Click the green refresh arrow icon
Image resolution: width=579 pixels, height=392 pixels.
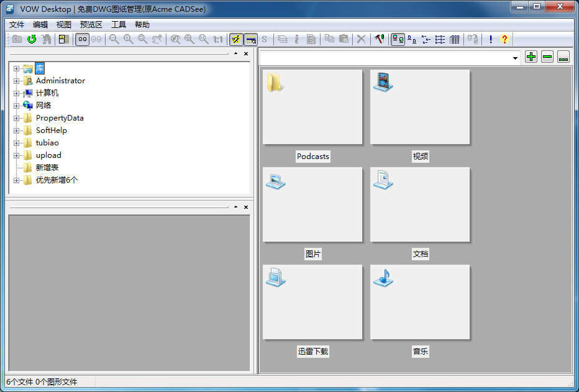tap(31, 39)
